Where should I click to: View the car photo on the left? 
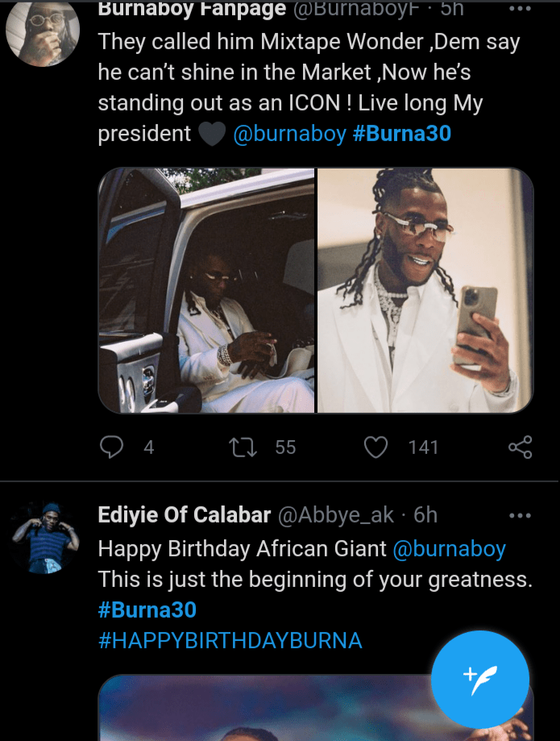206,290
